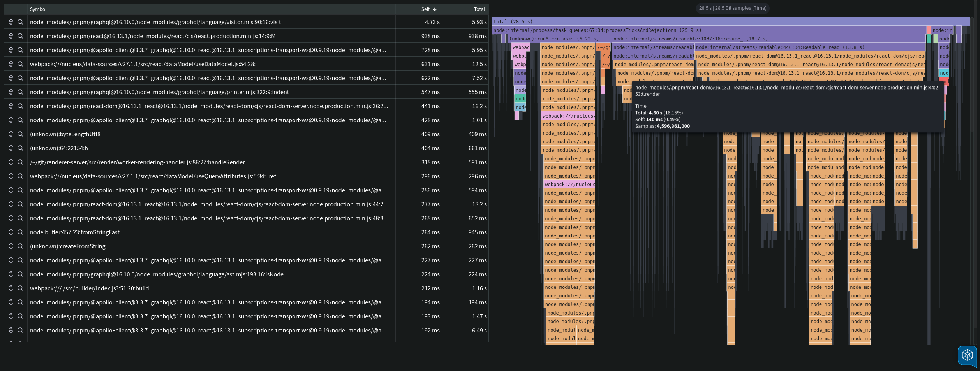Screen dimensions: 980x371
Task: Click the total value '6.49 s'
Action: pyautogui.click(x=479, y=330)
